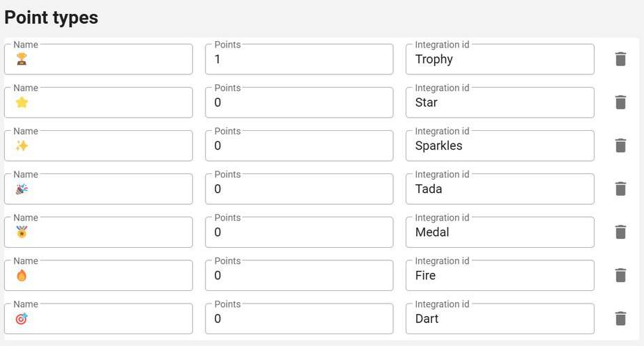Click the star emoji Name field
644x346 pixels.
pos(98,102)
